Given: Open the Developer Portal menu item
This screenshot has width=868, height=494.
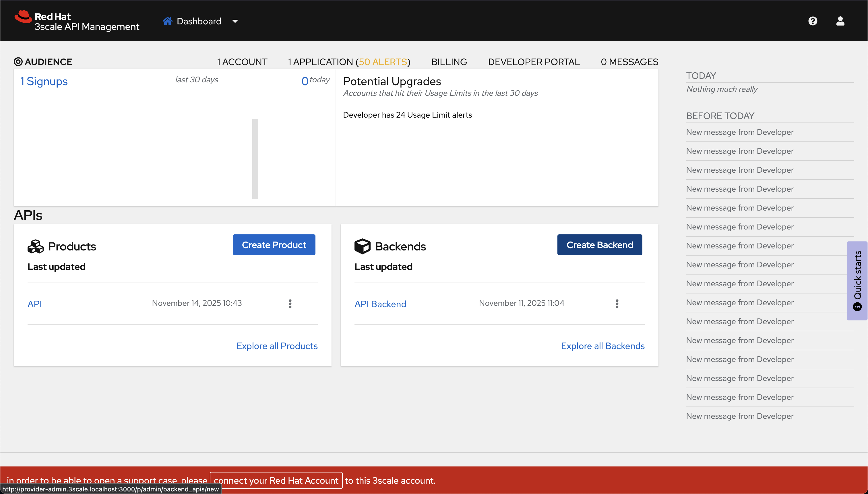Looking at the screenshot, I should 534,62.
